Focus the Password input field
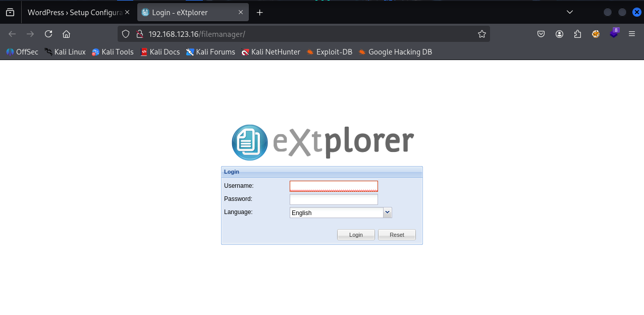Image resolution: width=644 pixels, height=315 pixels. click(334, 199)
